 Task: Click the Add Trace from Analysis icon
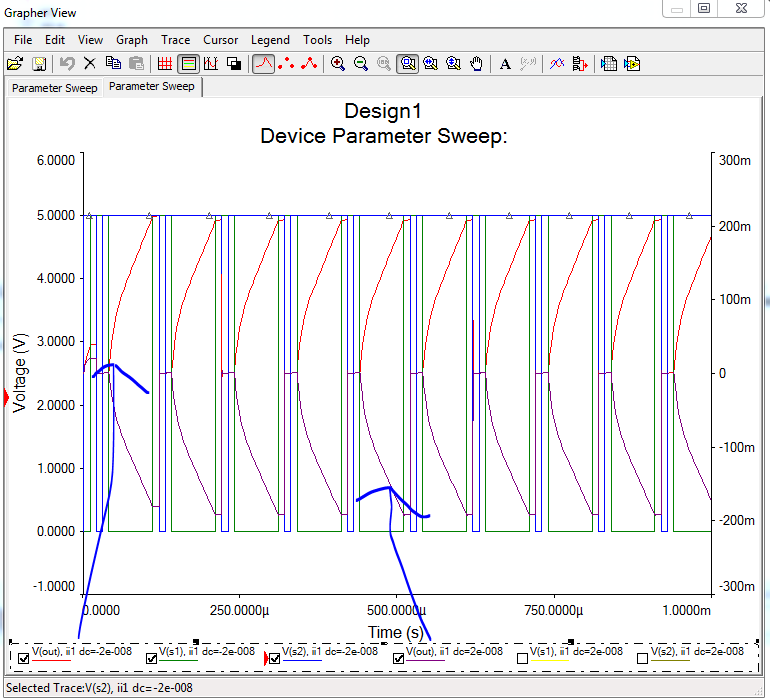(x=580, y=64)
